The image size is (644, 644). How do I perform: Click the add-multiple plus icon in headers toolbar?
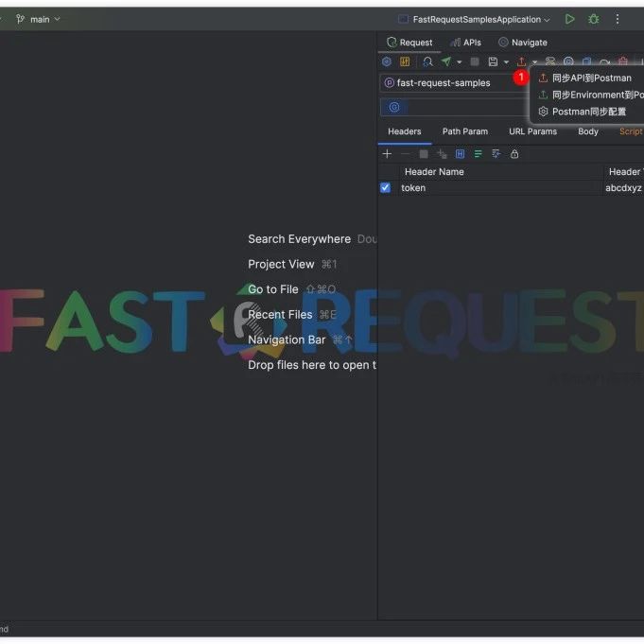442,154
